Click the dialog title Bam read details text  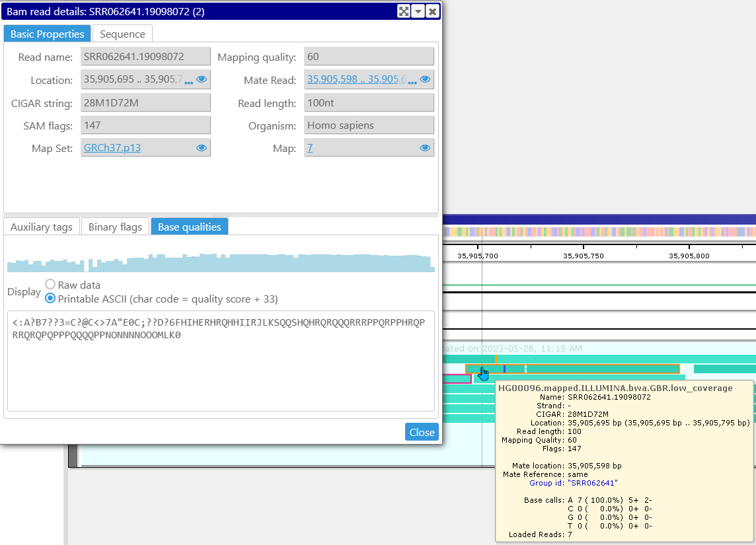[x=106, y=12]
